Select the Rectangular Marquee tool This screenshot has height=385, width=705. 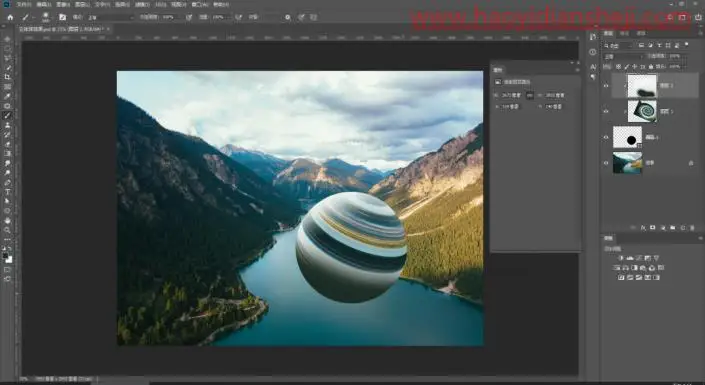pyautogui.click(x=7, y=49)
